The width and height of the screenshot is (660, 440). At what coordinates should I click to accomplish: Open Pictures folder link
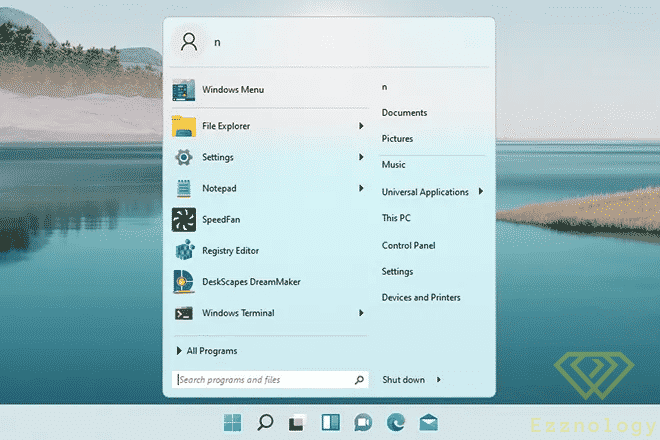point(397,139)
